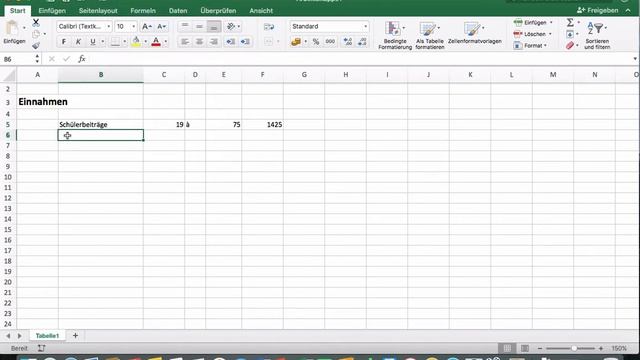Increase font size with large A button

pyautogui.click(x=146, y=27)
